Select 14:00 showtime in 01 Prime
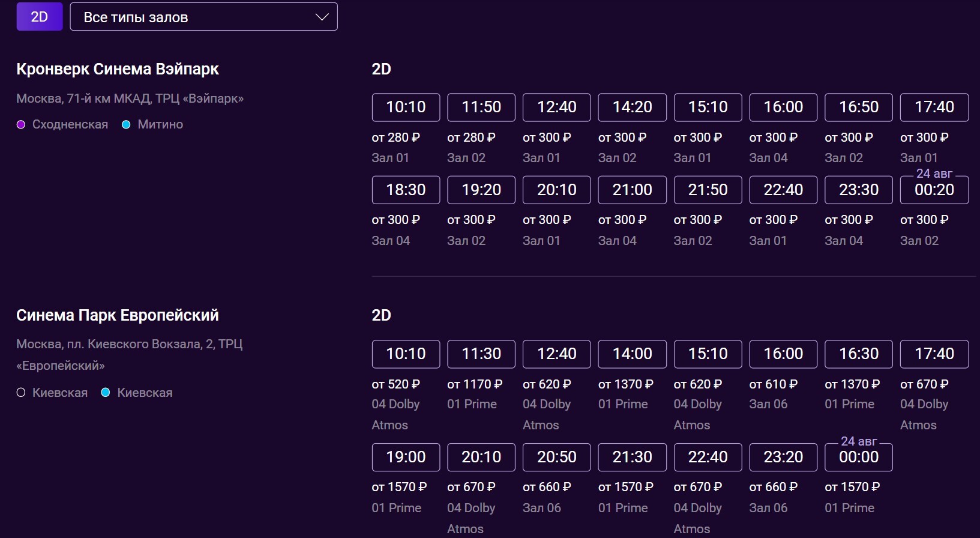Image resolution: width=980 pixels, height=538 pixels. pyautogui.click(x=633, y=354)
